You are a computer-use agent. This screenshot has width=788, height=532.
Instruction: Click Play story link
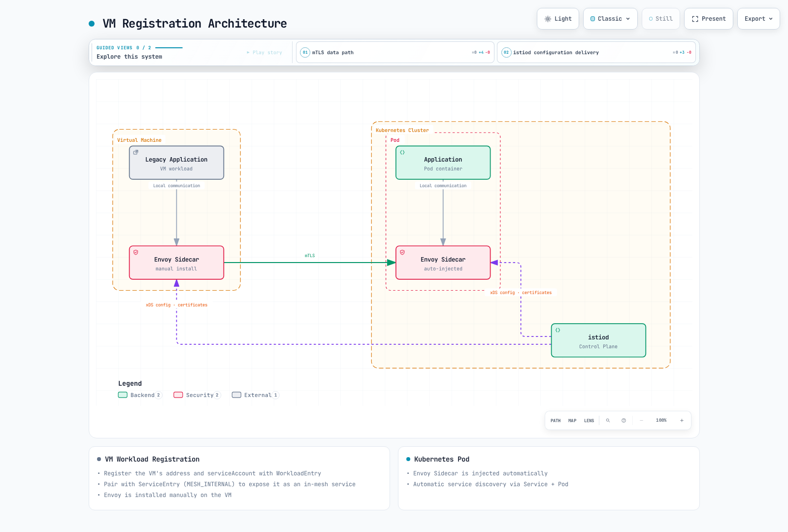pos(264,52)
